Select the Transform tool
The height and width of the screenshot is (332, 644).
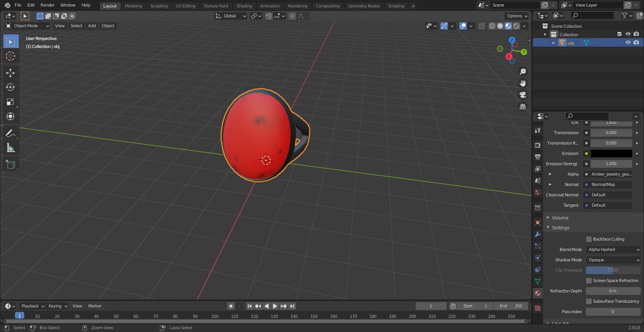click(10, 116)
